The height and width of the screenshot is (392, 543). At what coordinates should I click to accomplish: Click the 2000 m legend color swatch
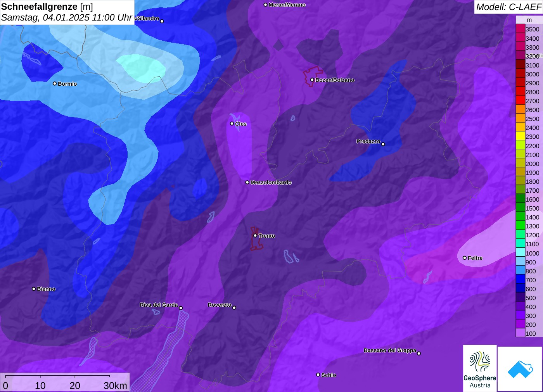tap(521, 163)
